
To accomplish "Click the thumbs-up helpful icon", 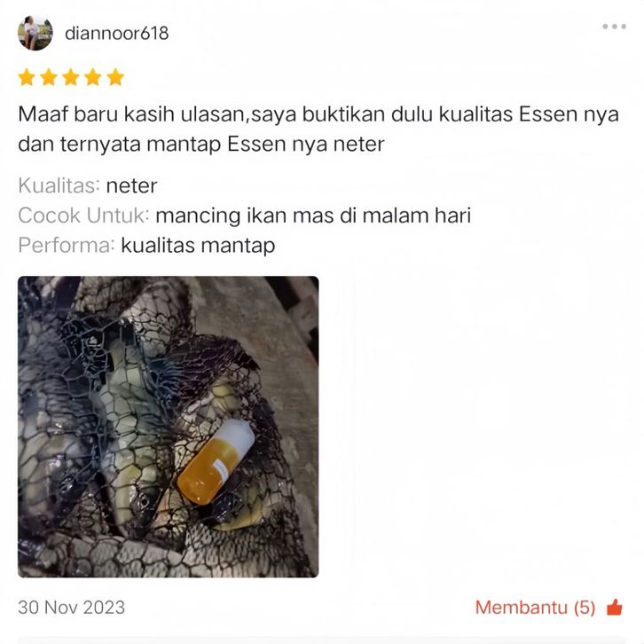I will 615,607.
